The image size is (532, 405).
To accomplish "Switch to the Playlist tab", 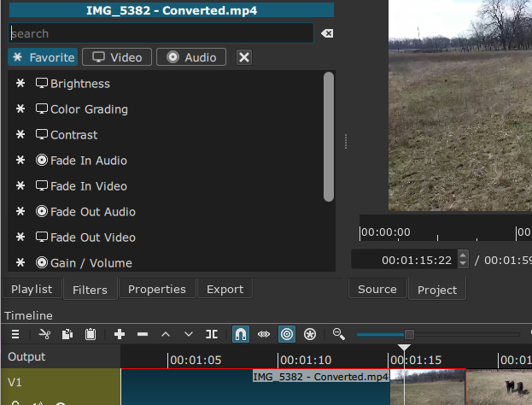I will click(32, 289).
